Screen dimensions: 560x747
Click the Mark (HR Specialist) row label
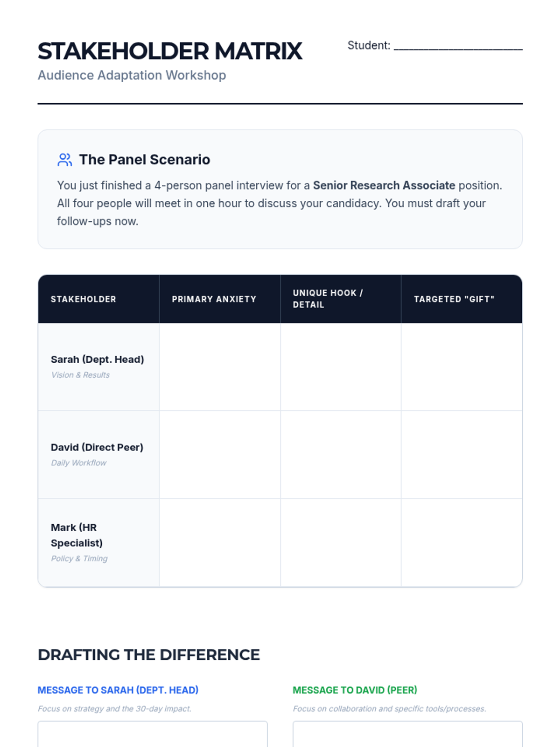coord(77,535)
